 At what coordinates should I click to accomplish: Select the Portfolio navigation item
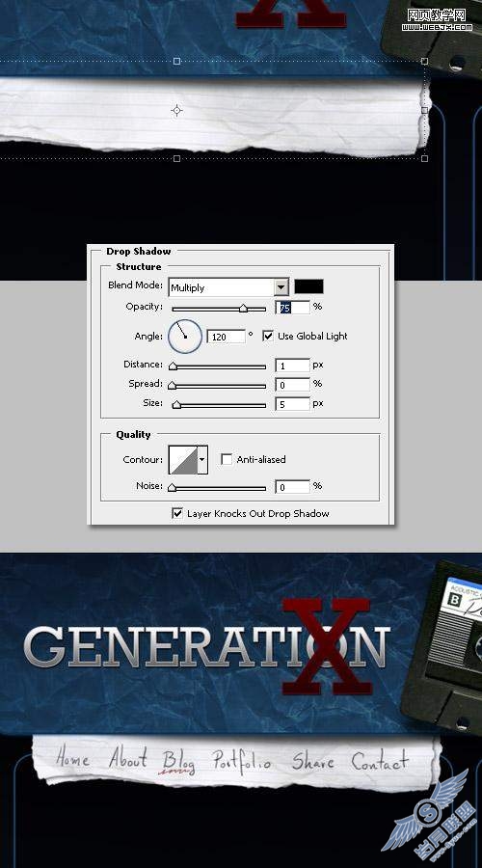point(242,762)
